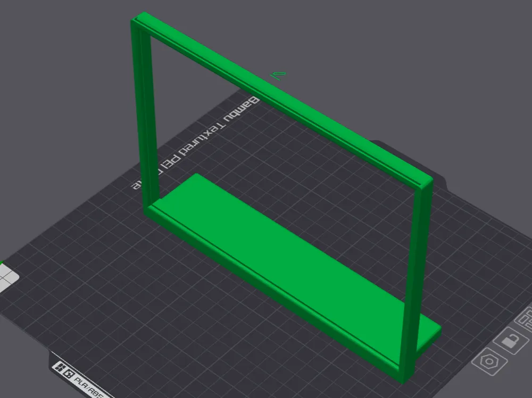The width and height of the screenshot is (532, 398).
Task: Open the plate settings hexagon icon
Action: (489, 361)
